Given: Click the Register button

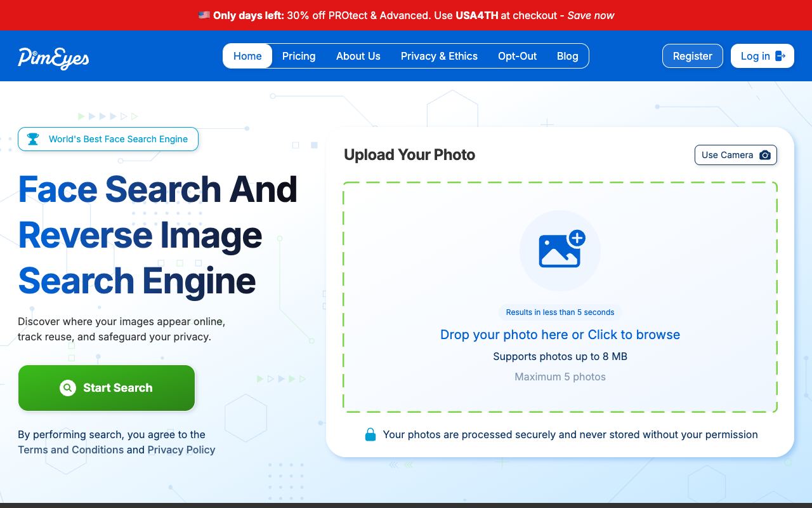Looking at the screenshot, I should pos(693,56).
